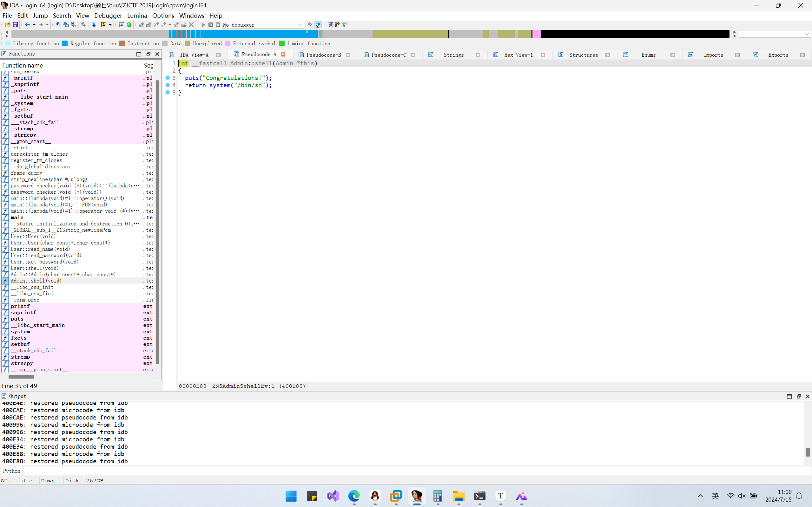This screenshot has width=812, height=507.
Task: Close the Enums tab
Action: pyautogui.click(x=672, y=55)
